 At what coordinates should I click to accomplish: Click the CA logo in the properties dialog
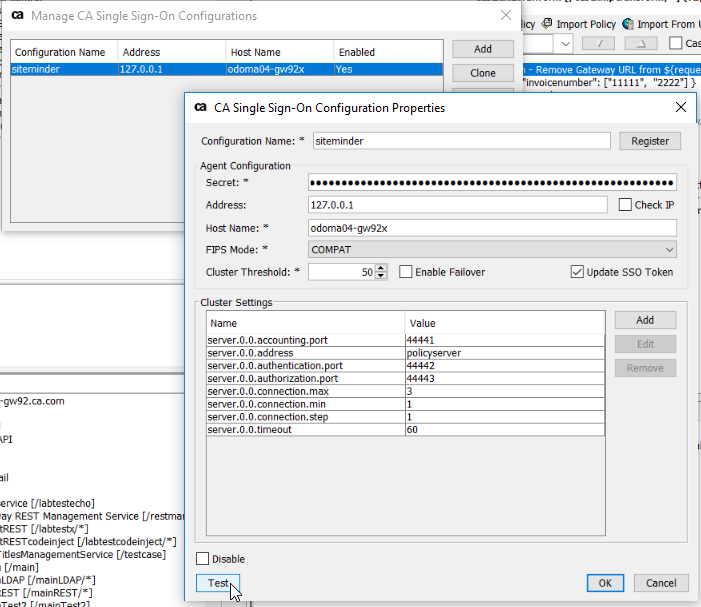point(201,107)
